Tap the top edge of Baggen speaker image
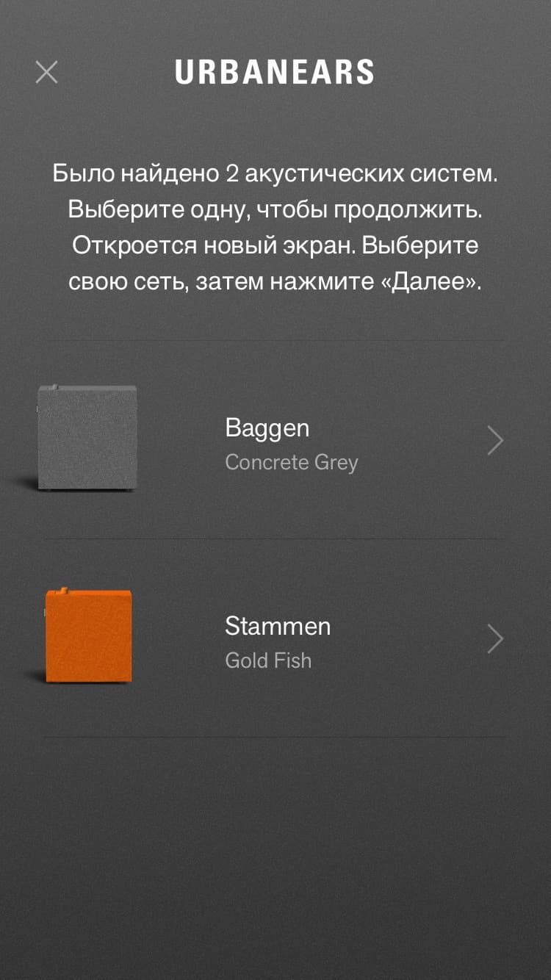Image resolution: width=551 pixels, height=980 pixels. (x=87, y=387)
